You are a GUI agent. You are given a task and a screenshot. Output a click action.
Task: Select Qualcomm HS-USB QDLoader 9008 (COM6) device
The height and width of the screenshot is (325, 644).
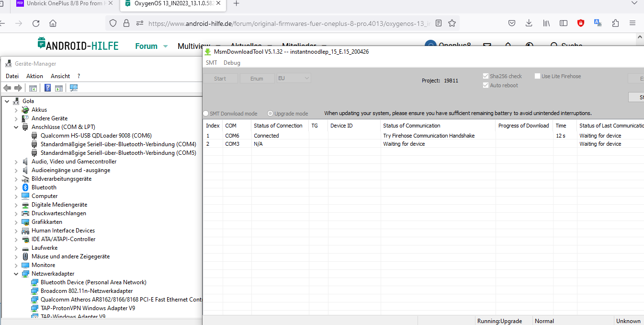[x=96, y=136]
